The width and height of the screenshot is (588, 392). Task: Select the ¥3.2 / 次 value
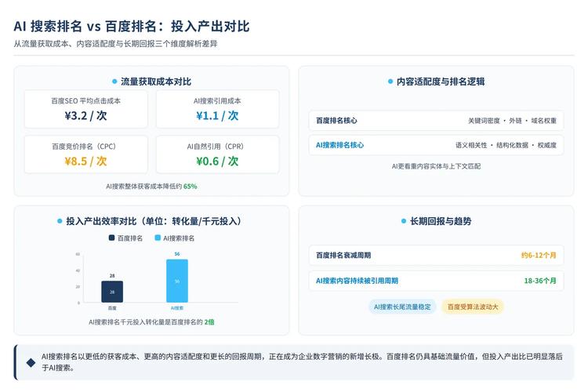tap(86, 115)
